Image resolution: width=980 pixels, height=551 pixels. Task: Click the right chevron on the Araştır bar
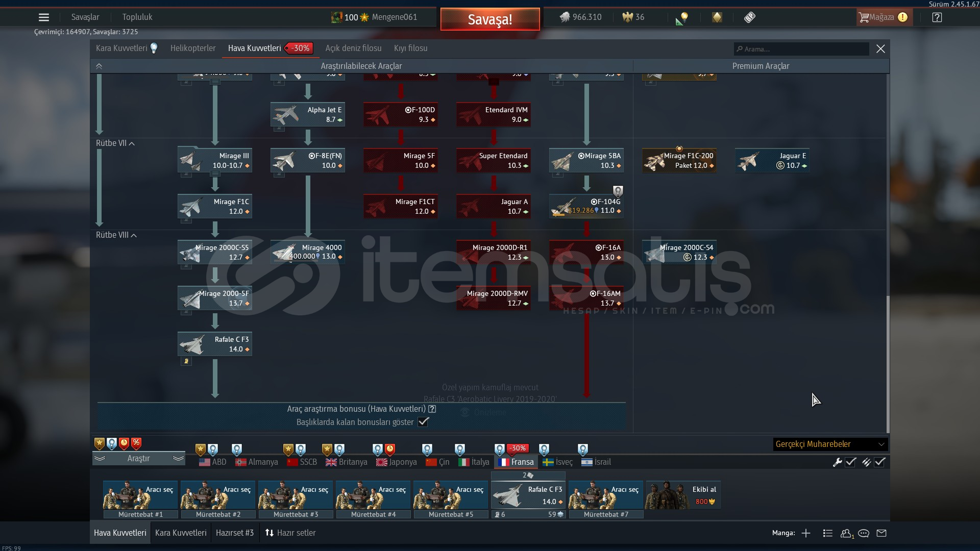[x=178, y=459]
